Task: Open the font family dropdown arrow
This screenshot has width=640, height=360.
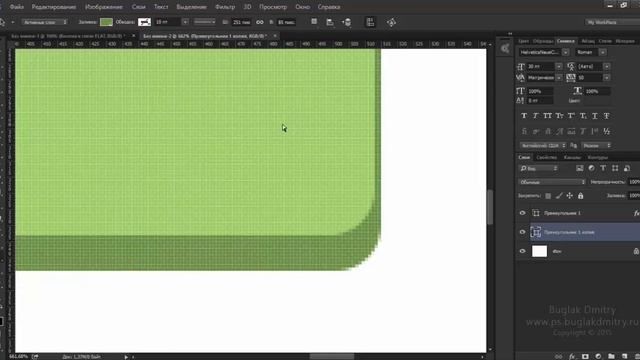Action: coord(565,52)
